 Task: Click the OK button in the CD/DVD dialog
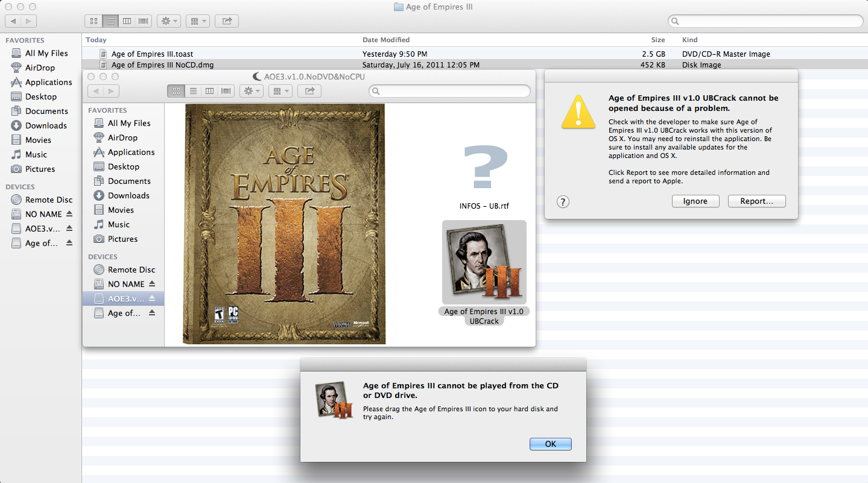tap(550, 444)
